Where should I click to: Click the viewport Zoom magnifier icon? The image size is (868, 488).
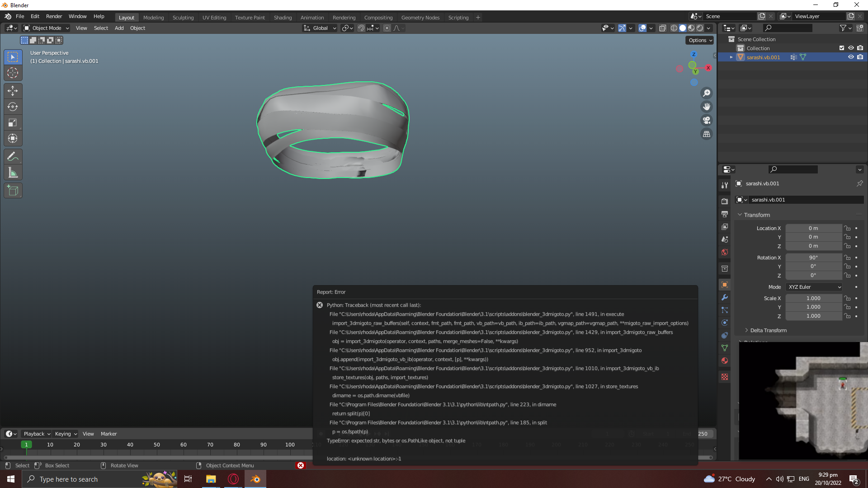click(706, 93)
